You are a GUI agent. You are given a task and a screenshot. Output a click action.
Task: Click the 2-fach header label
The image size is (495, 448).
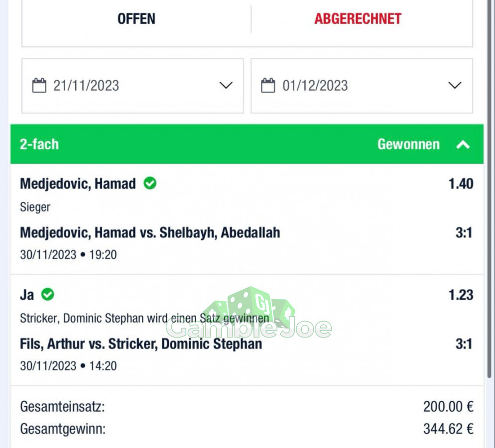pyautogui.click(x=39, y=144)
